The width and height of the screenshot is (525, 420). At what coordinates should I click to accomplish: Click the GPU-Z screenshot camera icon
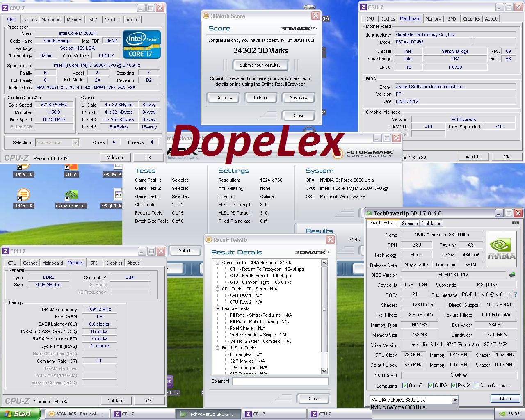[x=515, y=223]
